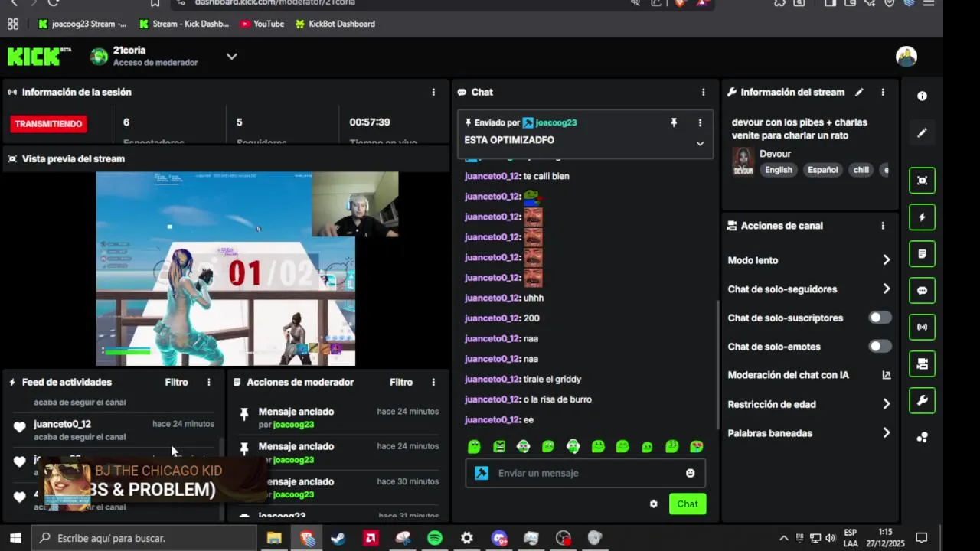
Task: Open File Explorer from taskbar
Action: [274, 538]
